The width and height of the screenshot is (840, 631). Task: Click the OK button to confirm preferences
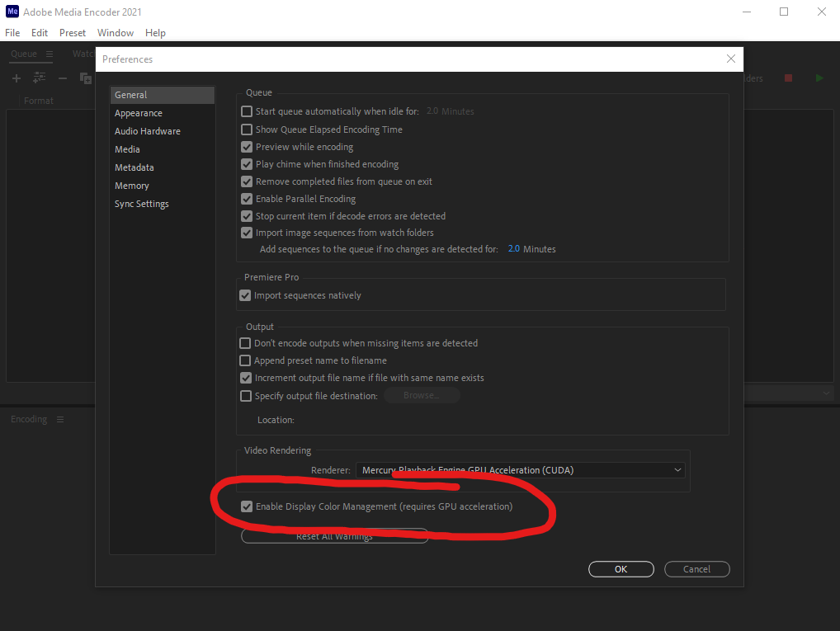[621, 569]
